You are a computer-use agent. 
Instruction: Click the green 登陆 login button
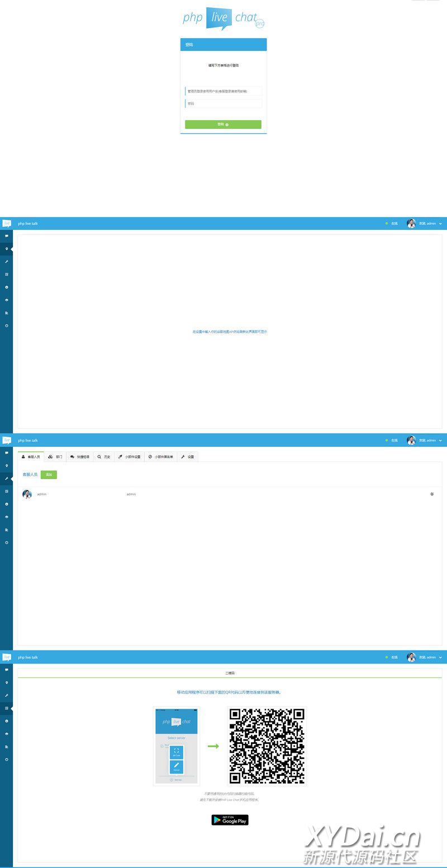[223, 124]
